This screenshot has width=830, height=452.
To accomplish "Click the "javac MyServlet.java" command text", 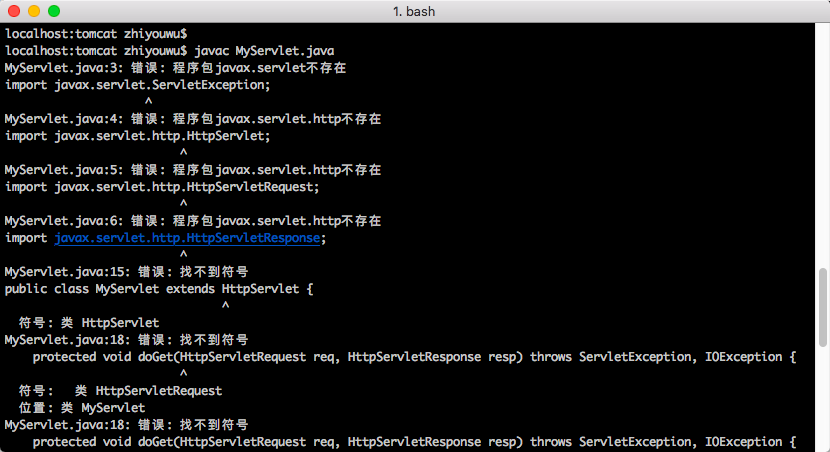I will (264, 51).
